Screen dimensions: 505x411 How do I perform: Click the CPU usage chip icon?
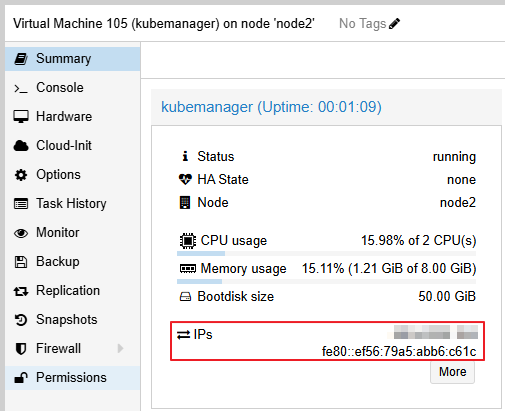188,241
